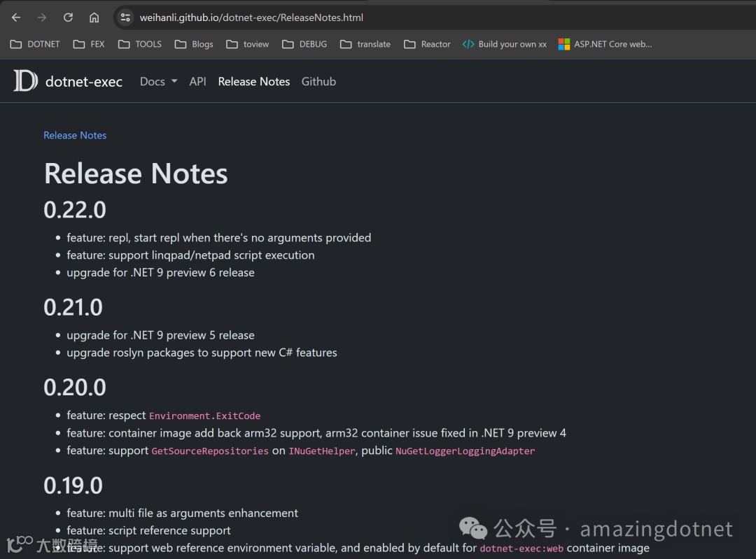The height and width of the screenshot is (559, 756).
Task: Open the toview bookmarks folder
Action: point(247,44)
